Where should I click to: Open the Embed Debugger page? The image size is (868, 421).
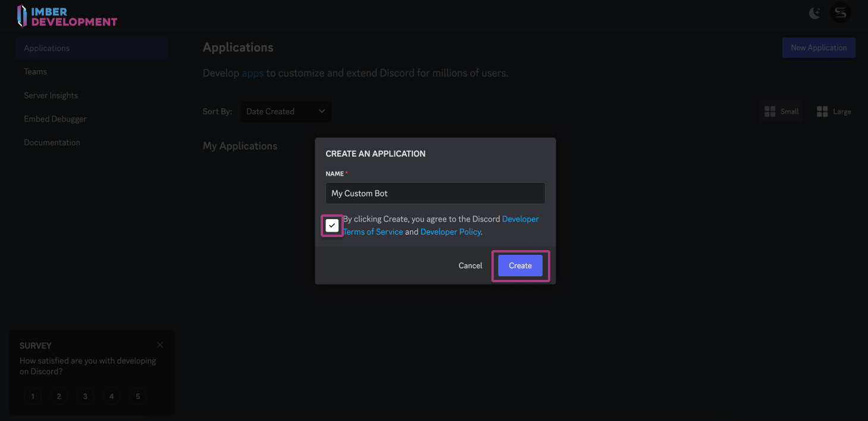pos(55,119)
